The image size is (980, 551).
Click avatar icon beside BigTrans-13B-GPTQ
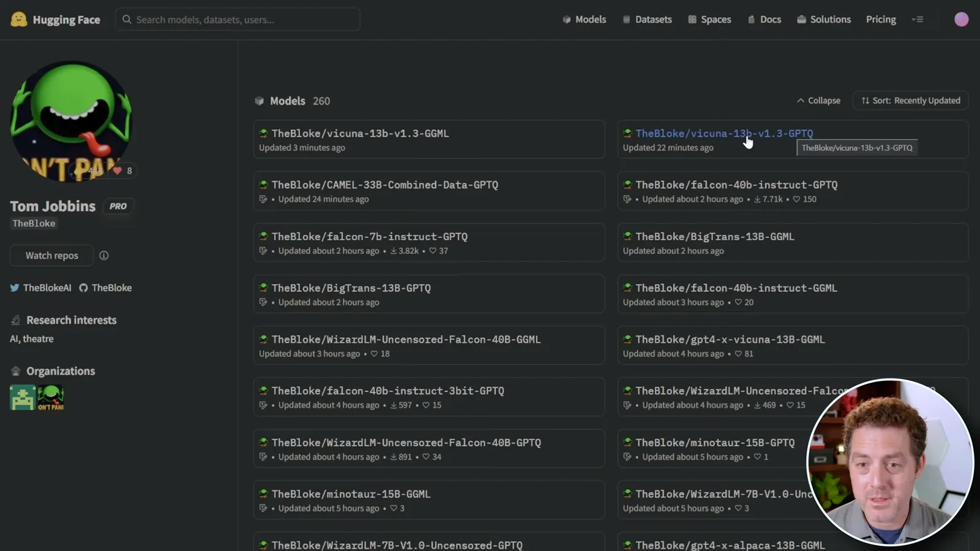click(x=263, y=288)
